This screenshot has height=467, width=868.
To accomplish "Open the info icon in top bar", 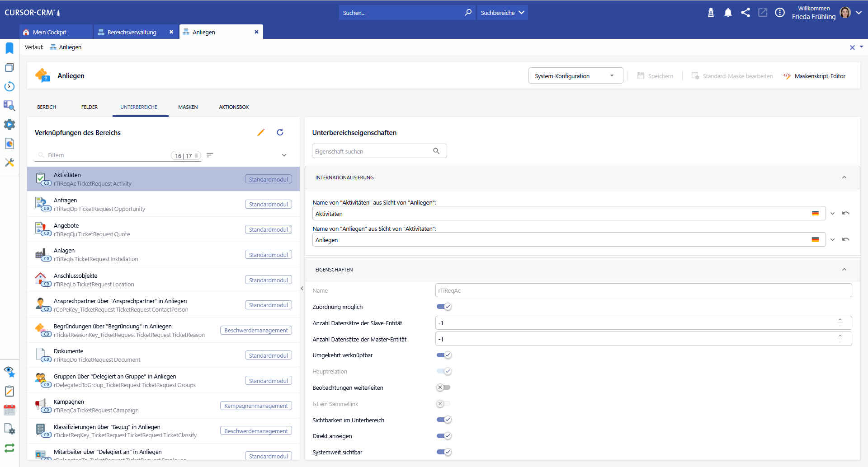I will [x=780, y=13].
